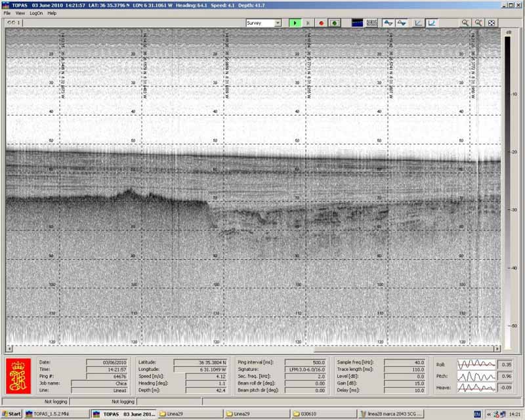Image resolution: width=525 pixels, height=420 pixels.
Task: Click the green-framed record icon
Action: click(335, 23)
